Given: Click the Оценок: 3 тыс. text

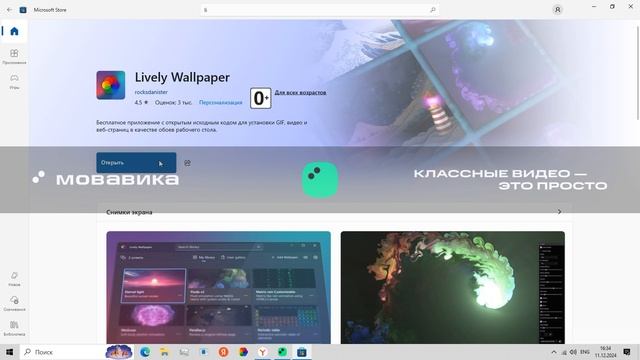Looking at the screenshot, I should (x=173, y=102).
